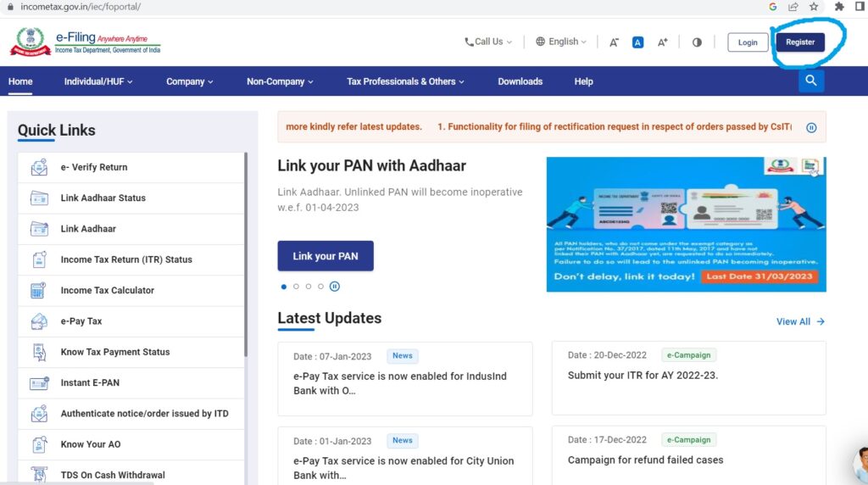The height and width of the screenshot is (485, 868).
Task: Pause the banner carousel
Action: pos(334,287)
